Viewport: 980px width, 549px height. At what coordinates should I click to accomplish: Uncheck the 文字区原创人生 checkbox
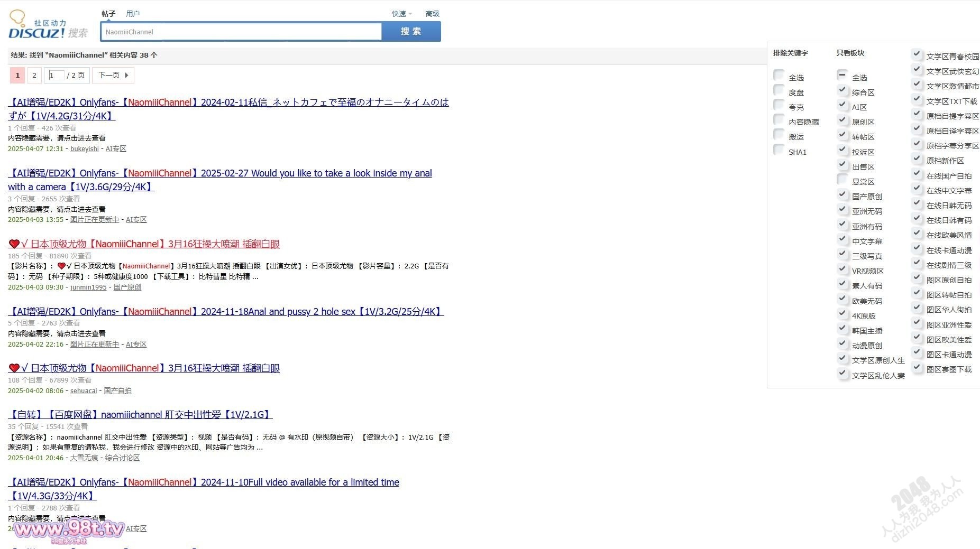click(842, 358)
